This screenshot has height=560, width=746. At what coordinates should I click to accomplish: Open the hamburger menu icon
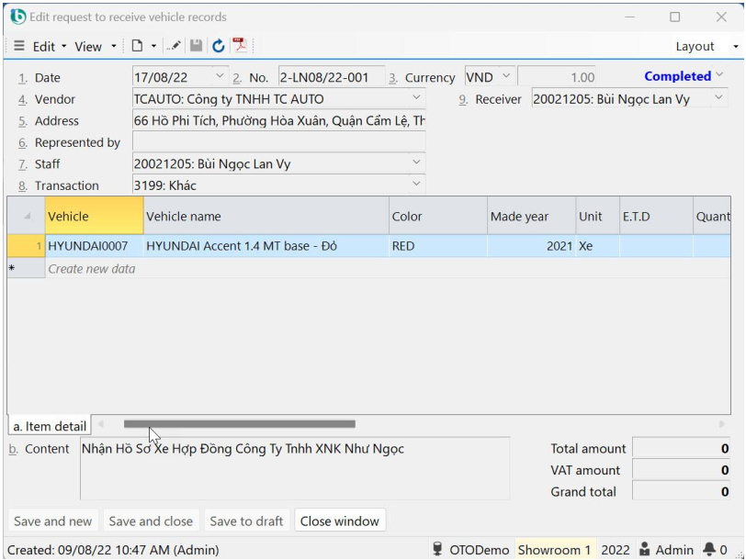[x=17, y=46]
